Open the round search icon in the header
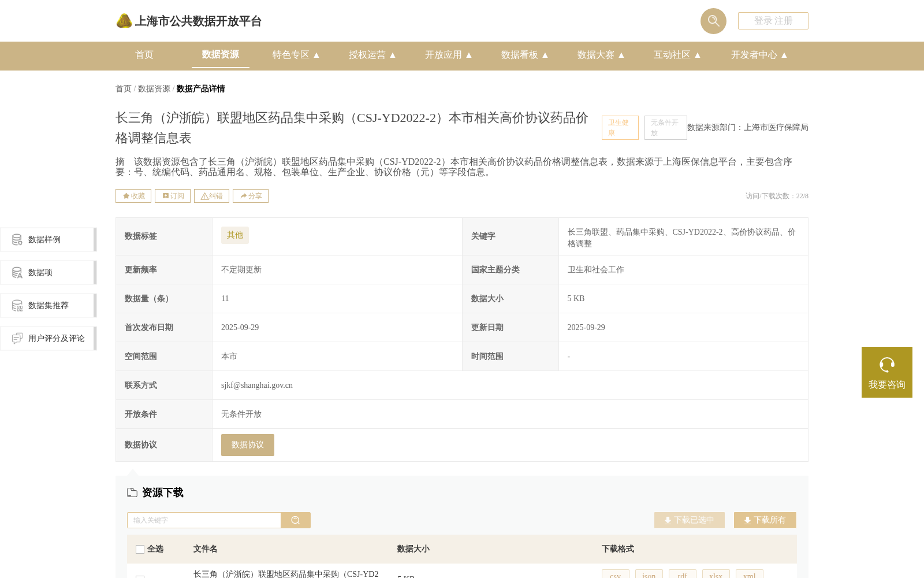 pyautogui.click(x=713, y=21)
